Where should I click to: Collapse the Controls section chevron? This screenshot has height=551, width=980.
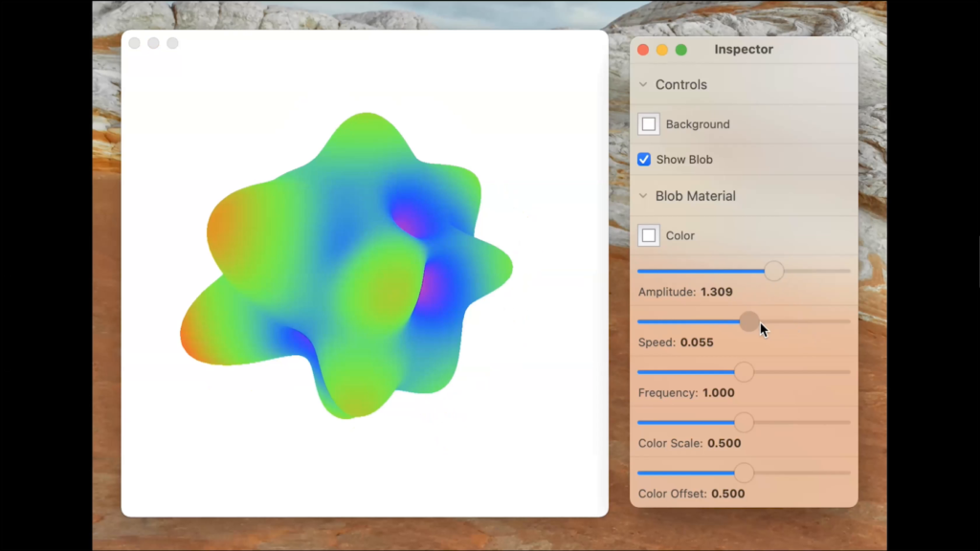point(643,84)
